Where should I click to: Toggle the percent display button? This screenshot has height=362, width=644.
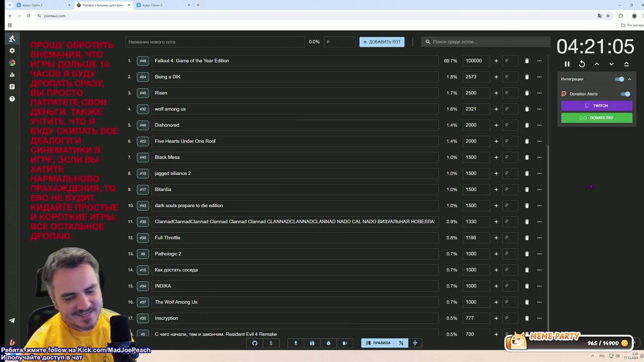pyautogui.click(x=401, y=343)
